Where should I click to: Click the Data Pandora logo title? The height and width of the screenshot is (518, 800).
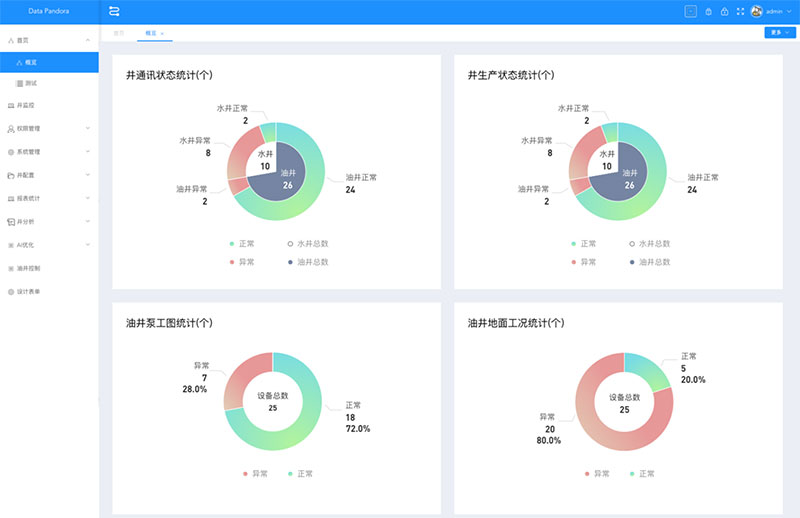pos(49,12)
